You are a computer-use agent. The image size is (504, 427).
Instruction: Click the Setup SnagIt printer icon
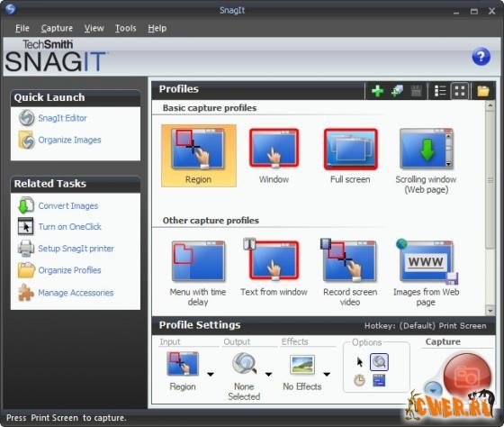pos(26,249)
